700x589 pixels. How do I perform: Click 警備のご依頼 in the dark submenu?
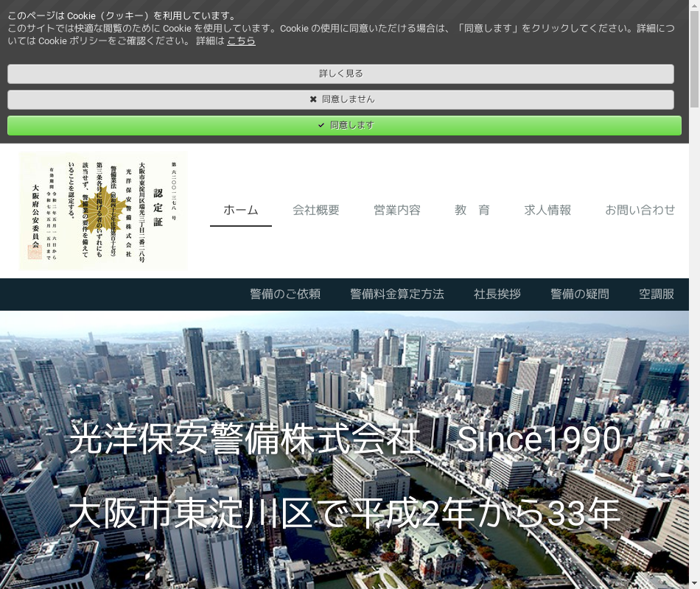(x=285, y=294)
